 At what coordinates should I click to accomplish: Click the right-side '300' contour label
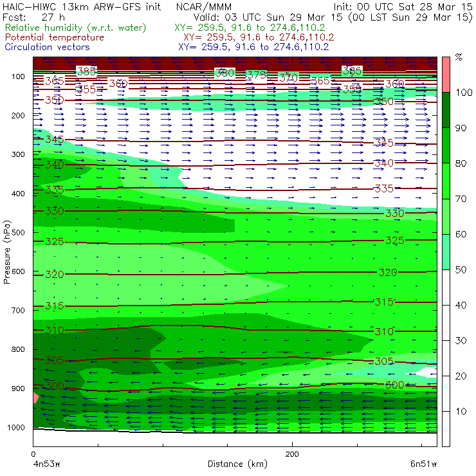(395, 385)
